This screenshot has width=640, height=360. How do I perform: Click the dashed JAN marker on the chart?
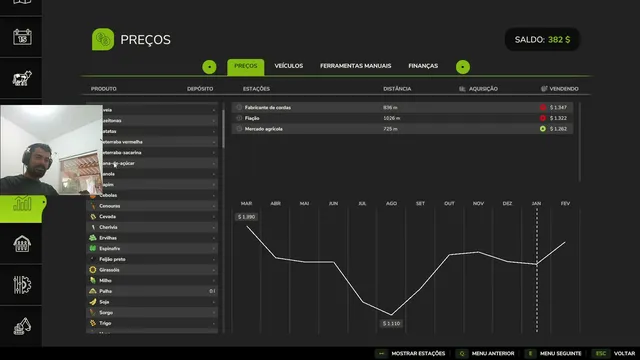click(537, 269)
